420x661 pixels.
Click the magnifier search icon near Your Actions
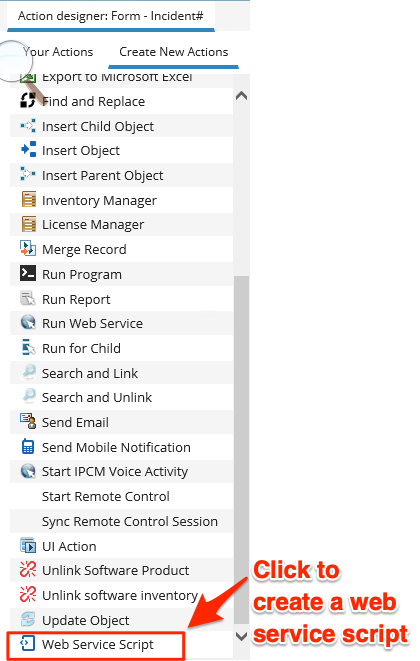coord(16,60)
